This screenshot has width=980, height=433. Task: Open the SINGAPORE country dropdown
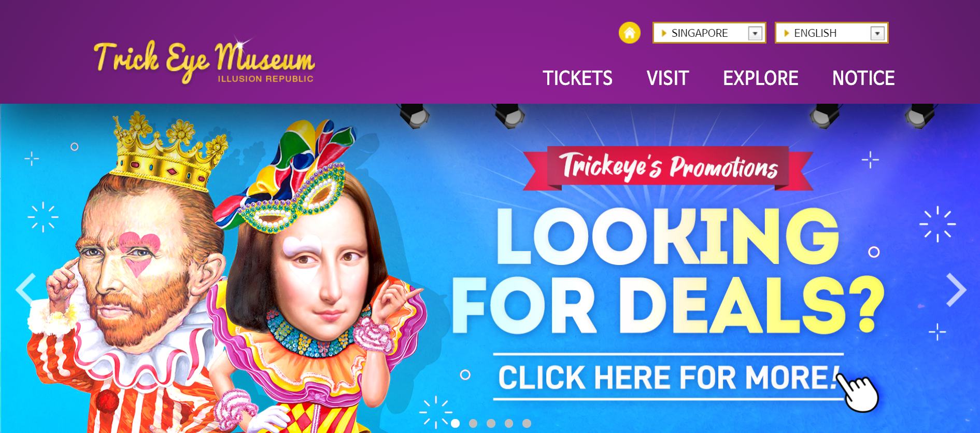click(709, 33)
